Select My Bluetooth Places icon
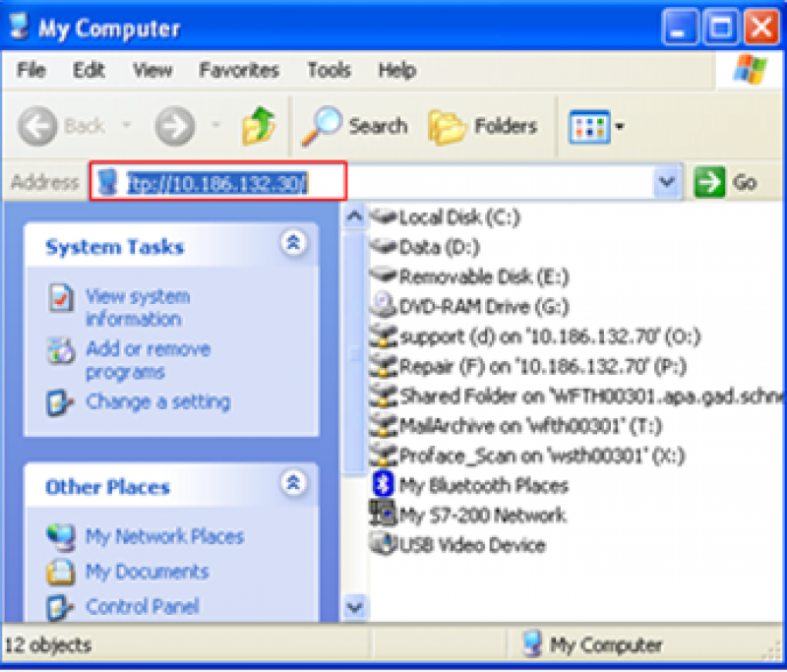787x672 pixels. click(x=384, y=485)
